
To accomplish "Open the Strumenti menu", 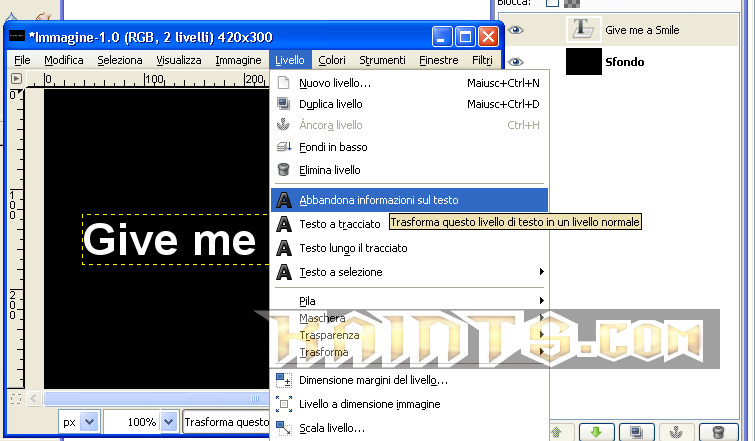I will [x=382, y=60].
